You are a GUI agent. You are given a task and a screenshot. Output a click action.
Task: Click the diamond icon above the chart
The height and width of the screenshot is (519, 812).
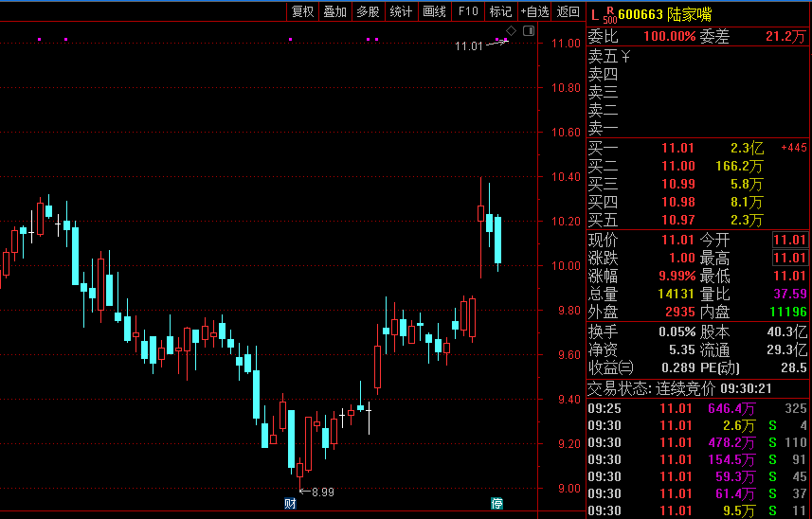[x=512, y=31]
